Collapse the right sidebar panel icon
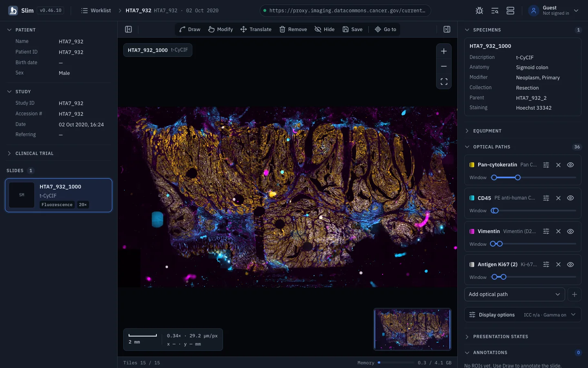This screenshot has width=588, height=368. 447,29
